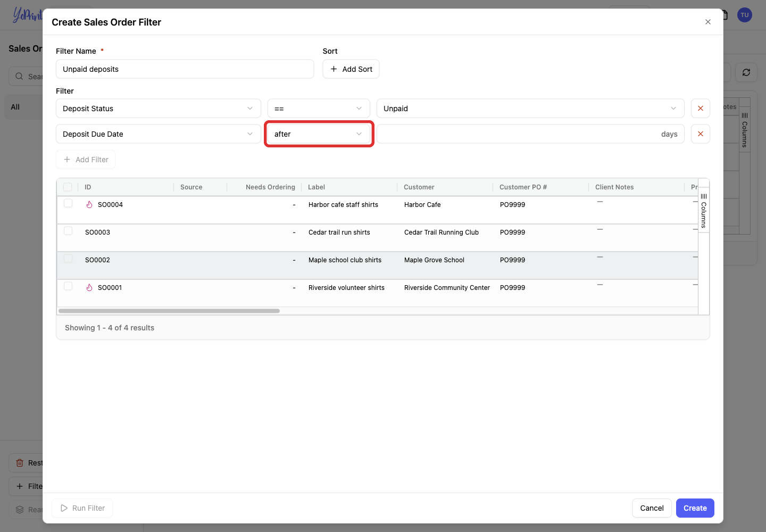
Task: Click the Riverside Community Center customer cell
Action: [x=447, y=288]
